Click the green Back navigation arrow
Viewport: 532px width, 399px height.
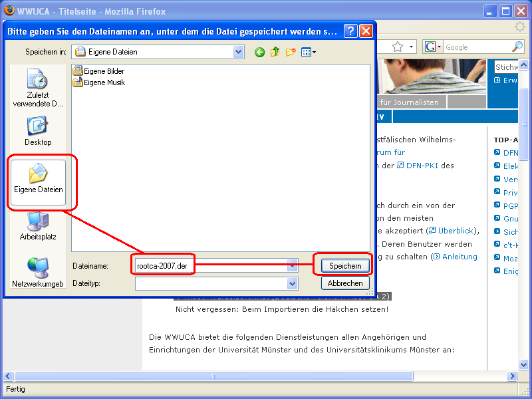pyautogui.click(x=259, y=51)
